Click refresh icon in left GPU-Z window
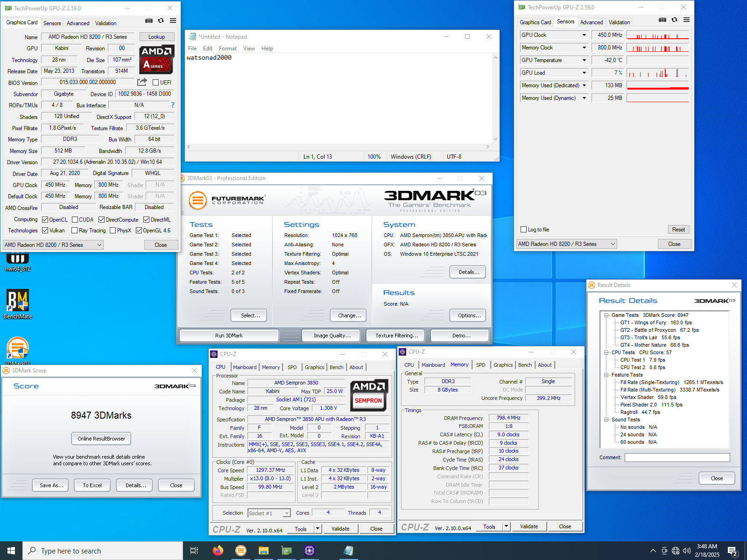The image size is (747, 560). [x=161, y=21]
